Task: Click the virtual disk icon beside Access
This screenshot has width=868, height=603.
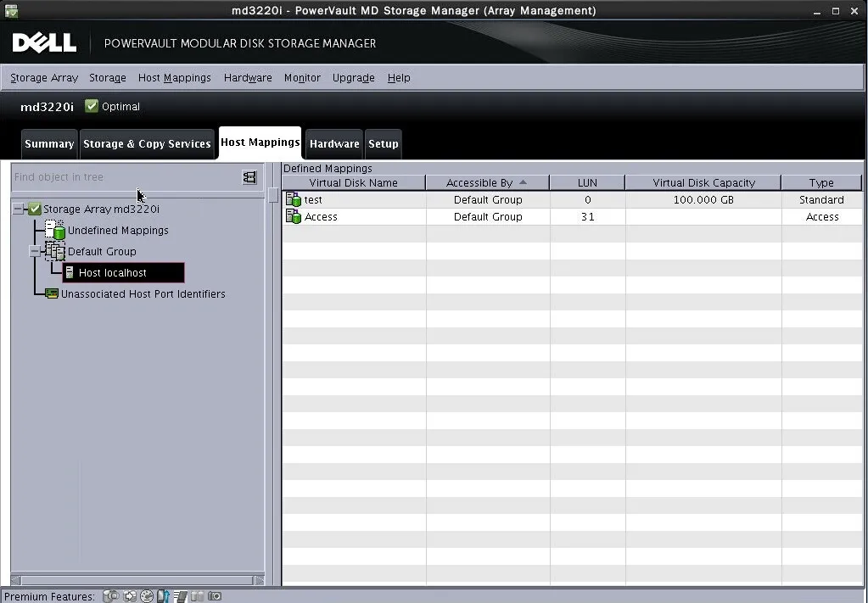Action: [x=294, y=216]
